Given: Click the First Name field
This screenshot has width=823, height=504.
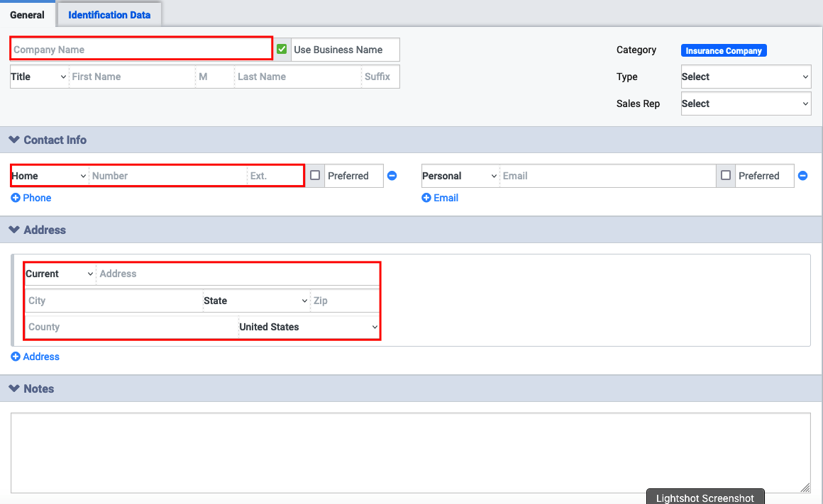Looking at the screenshot, I should click(x=132, y=77).
